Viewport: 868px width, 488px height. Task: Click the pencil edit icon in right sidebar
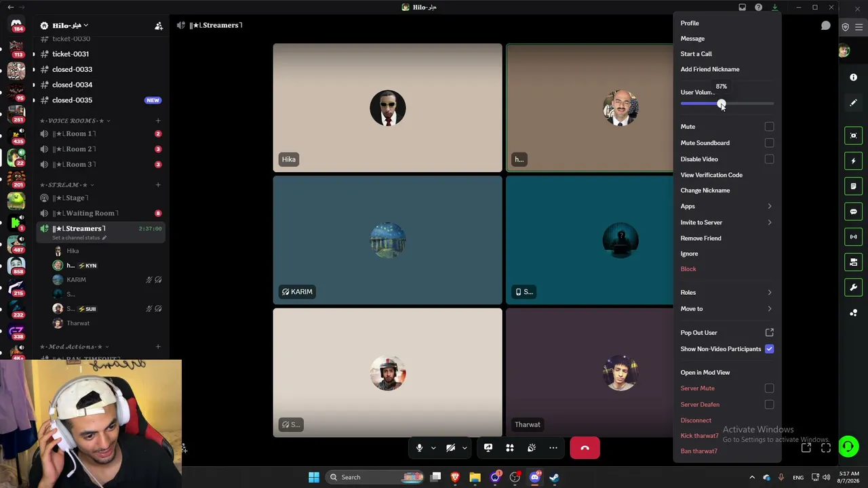[853, 102]
